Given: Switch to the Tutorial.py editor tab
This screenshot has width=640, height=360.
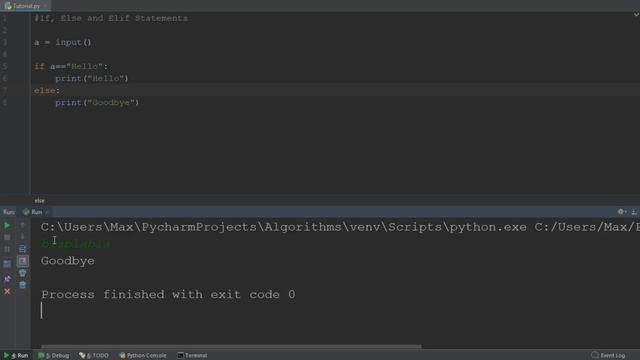Looking at the screenshot, I should coord(25,6).
